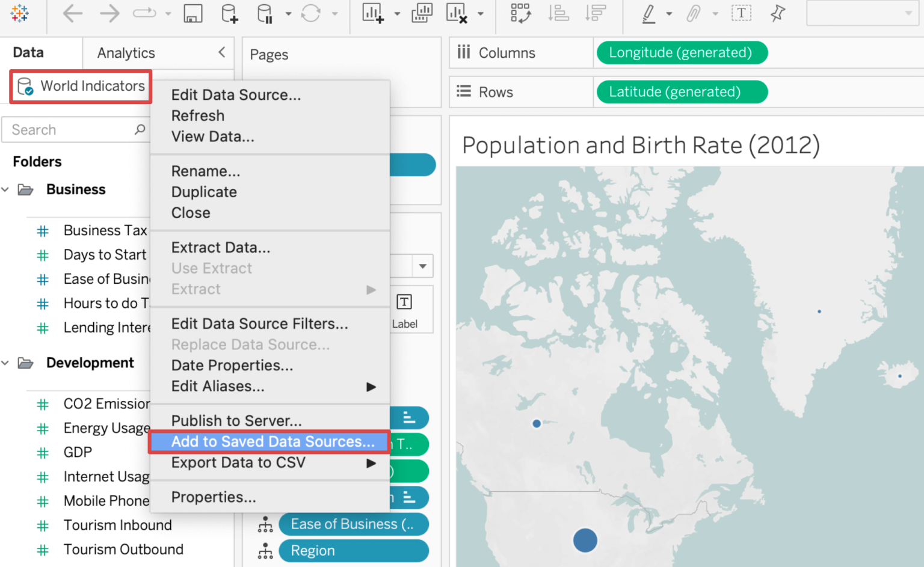Select the Highlight pen toolbar icon
924x567 pixels.
click(x=650, y=13)
